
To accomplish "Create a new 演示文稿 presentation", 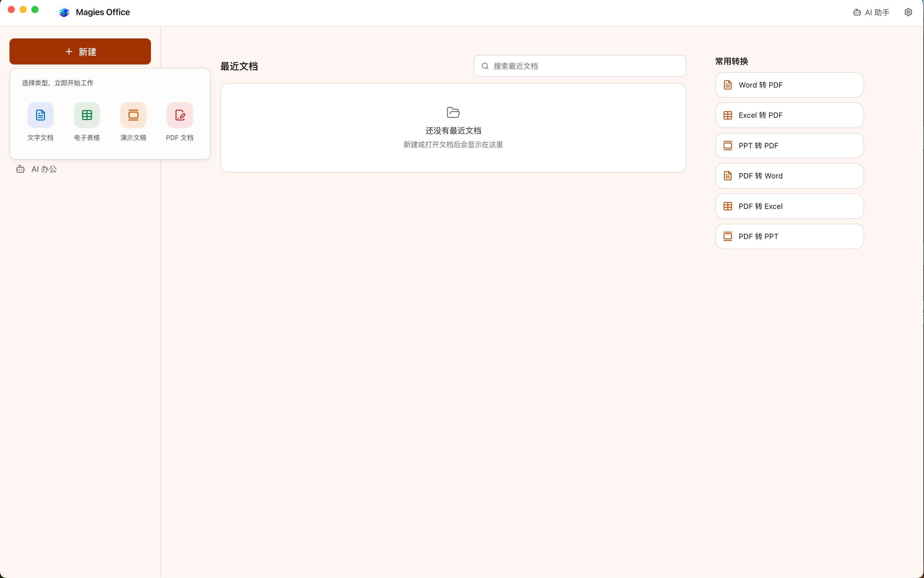I will [x=133, y=122].
